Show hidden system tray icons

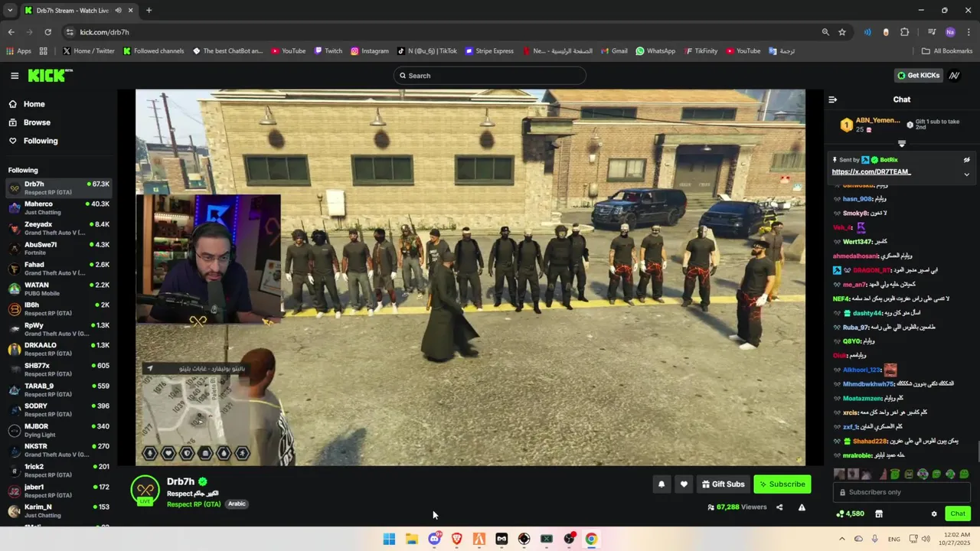point(842,539)
